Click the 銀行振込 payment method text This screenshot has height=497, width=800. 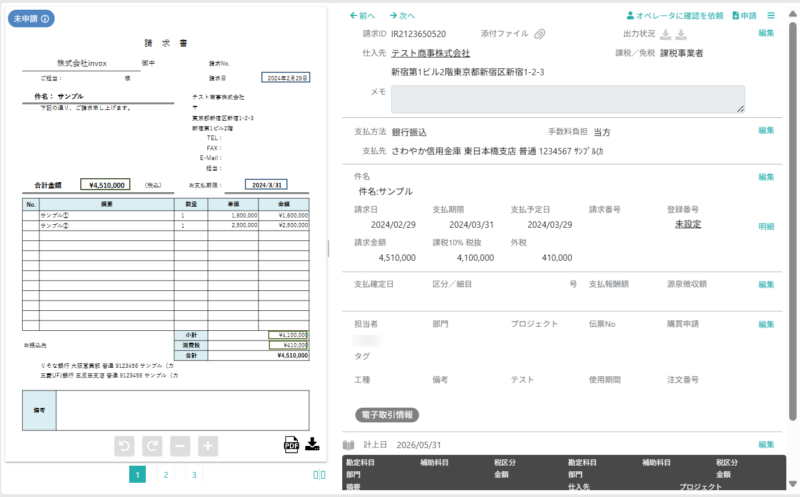409,133
